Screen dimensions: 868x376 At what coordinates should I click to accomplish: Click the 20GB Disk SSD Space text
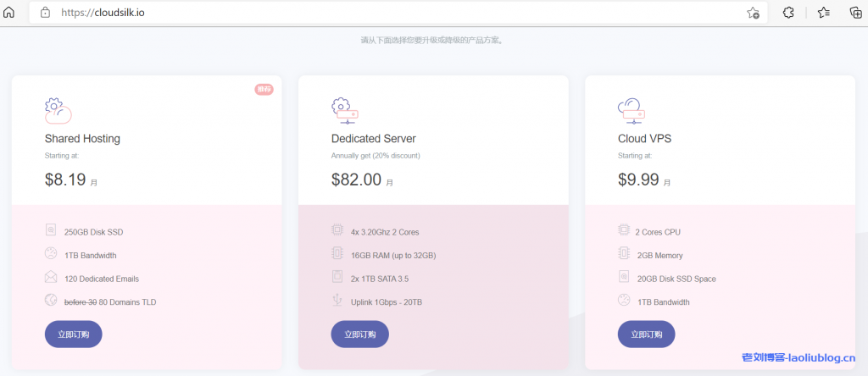676,279
